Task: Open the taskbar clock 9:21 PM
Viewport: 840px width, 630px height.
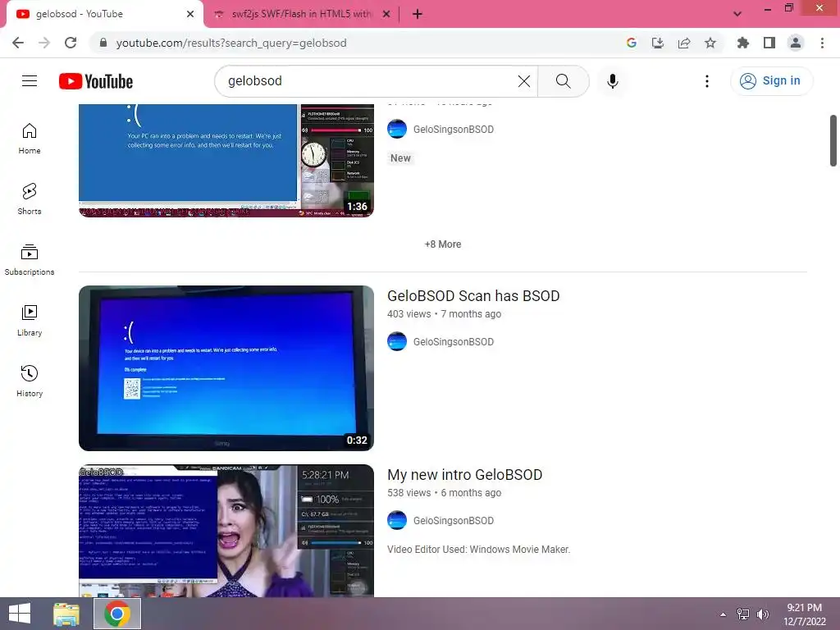Action: (805, 614)
